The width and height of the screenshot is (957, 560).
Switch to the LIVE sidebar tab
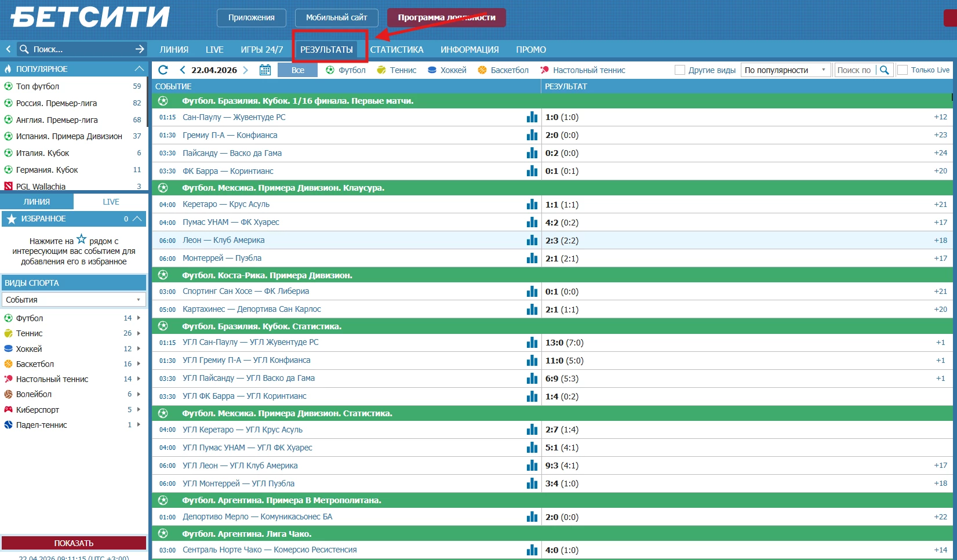(111, 202)
